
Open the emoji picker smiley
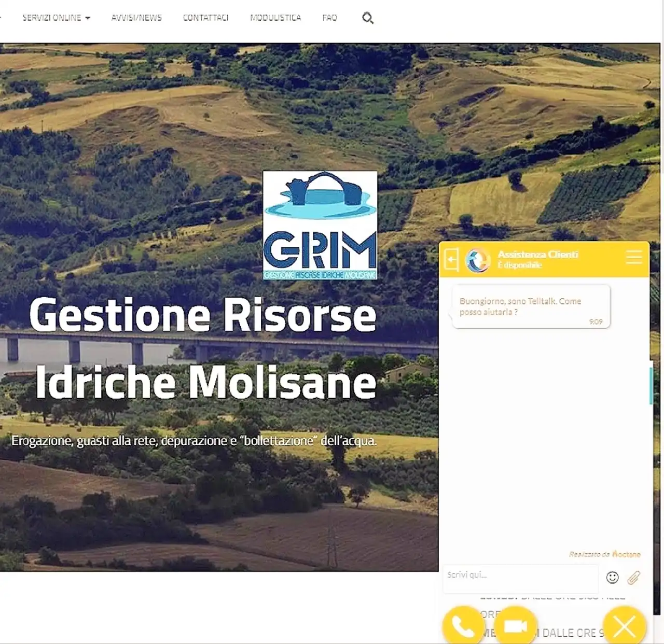[x=613, y=578]
